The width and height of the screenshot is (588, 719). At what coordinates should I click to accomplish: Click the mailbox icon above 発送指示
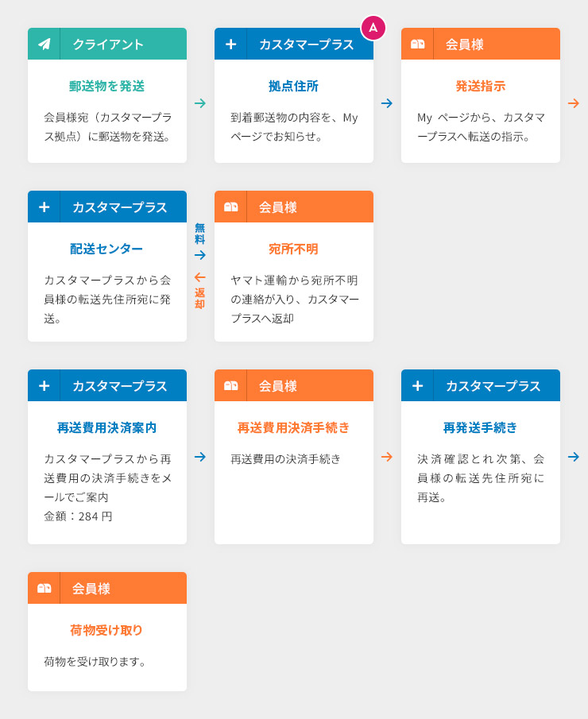pos(417,44)
